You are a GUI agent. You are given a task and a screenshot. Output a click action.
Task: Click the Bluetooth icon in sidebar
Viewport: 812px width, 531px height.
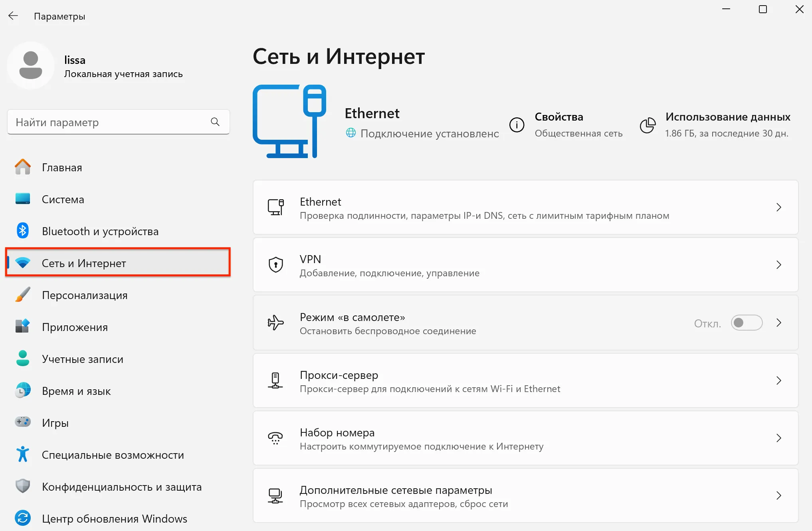[23, 231]
